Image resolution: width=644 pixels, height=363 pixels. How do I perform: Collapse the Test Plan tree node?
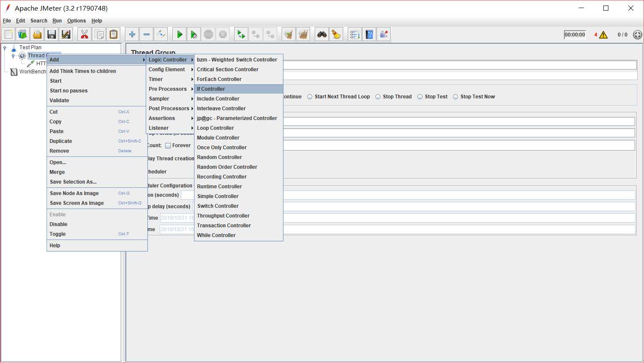pos(5,48)
